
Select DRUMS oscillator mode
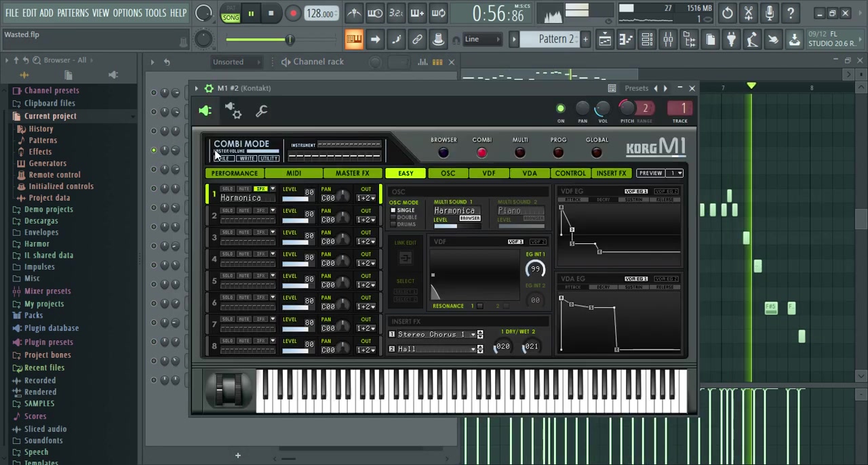(403, 224)
